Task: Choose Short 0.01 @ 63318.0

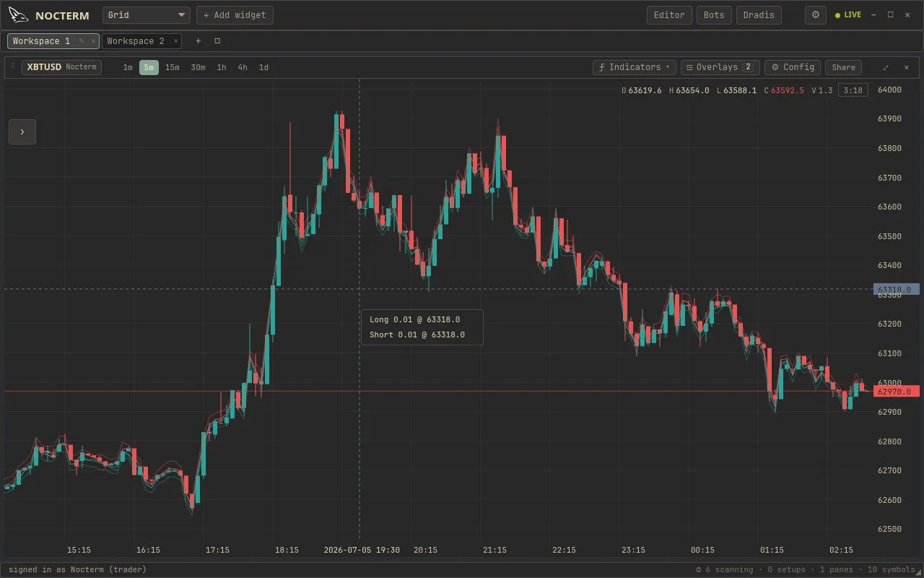Action: pyautogui.click(x=417, y=335)
